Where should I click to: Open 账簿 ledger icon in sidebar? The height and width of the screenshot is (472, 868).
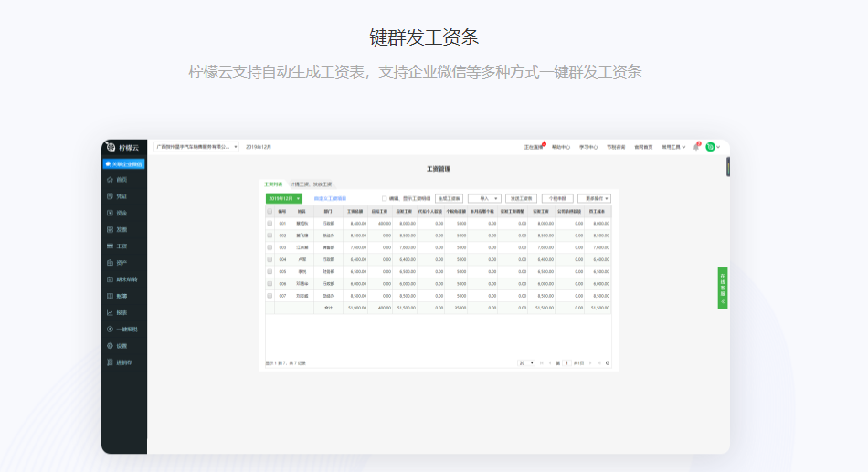pyautogui.click(x=111, y=296)
